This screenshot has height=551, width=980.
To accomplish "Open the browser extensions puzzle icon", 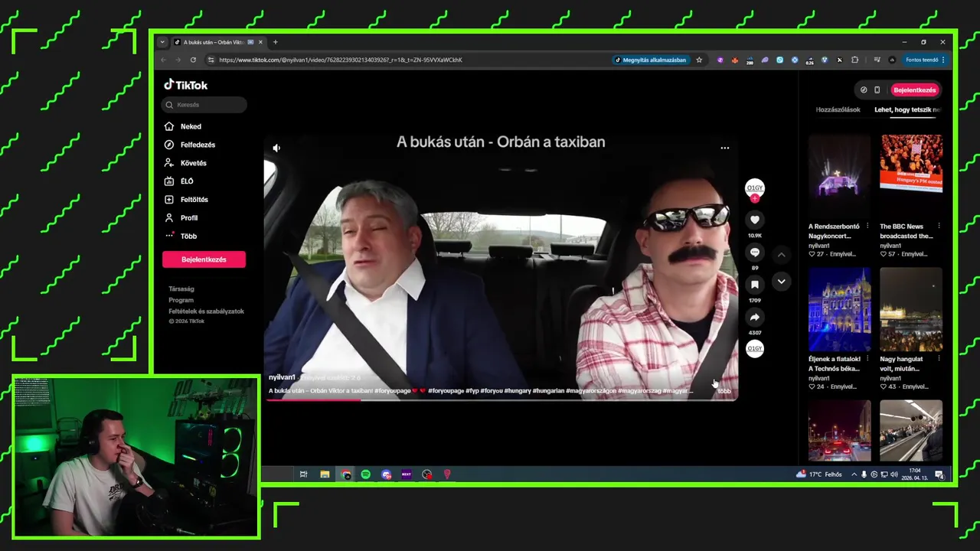I will click(855, 60).
